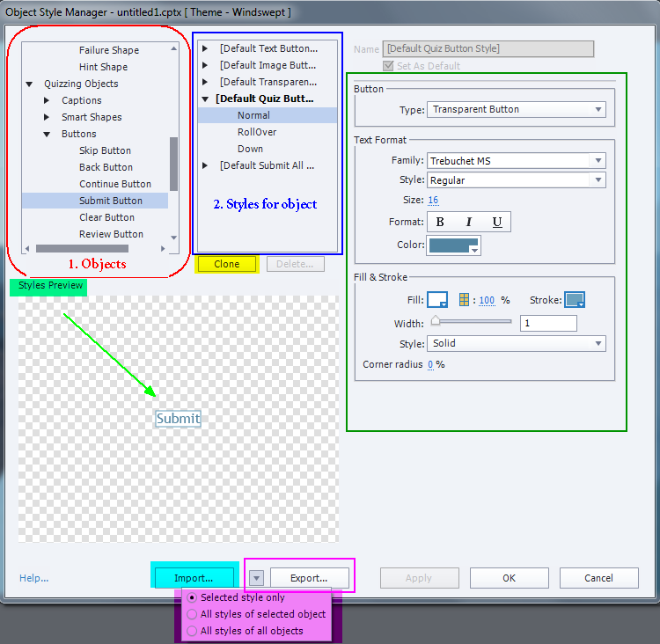This screenshot has height=644, width=660.
Task: Select 'All styles of all objects' option
Action: coord(192,631)
